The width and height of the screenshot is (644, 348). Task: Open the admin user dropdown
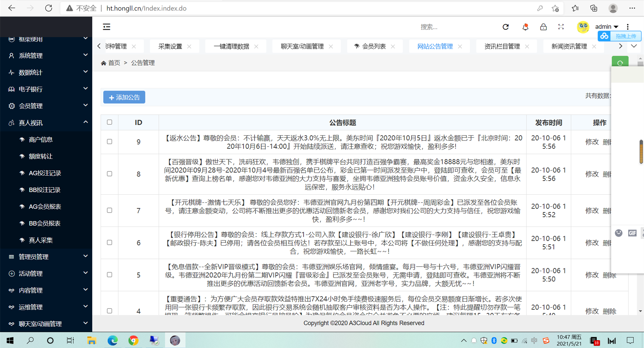(606, 27)
